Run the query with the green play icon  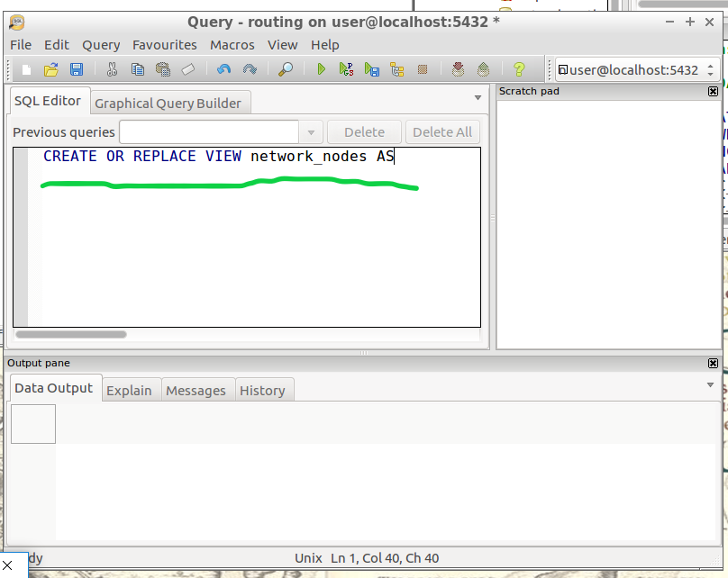(321, 69)
